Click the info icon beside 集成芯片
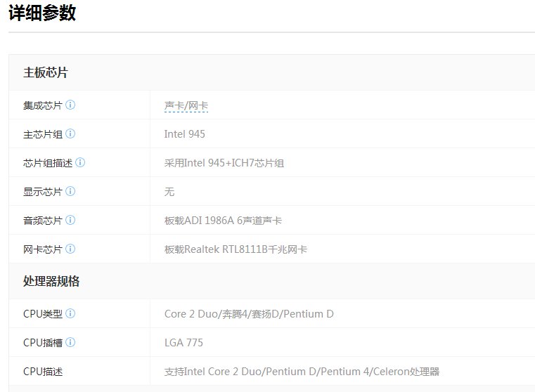The height and width of the screenshot is (392, 535). tap(70, 105)
